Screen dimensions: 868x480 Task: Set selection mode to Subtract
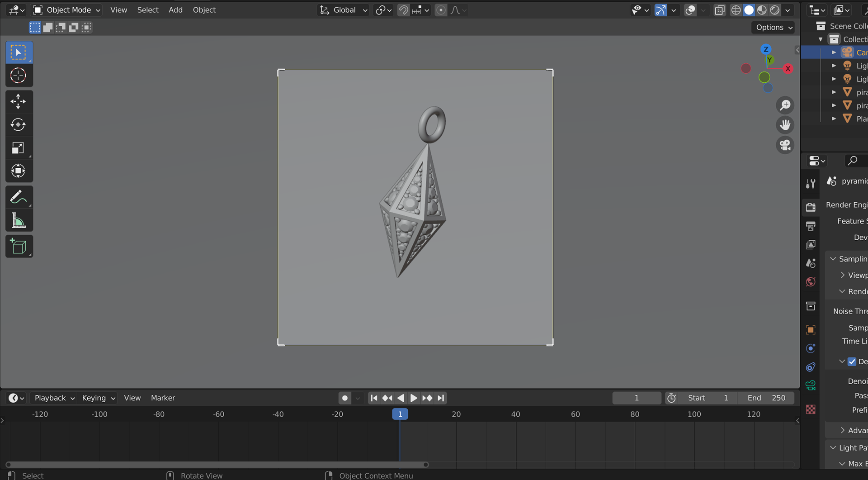pyautogui.click(x=60, y=28)
